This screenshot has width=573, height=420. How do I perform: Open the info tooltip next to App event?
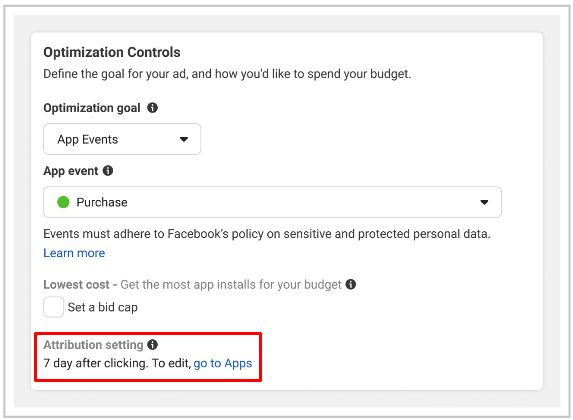point(108,171)
